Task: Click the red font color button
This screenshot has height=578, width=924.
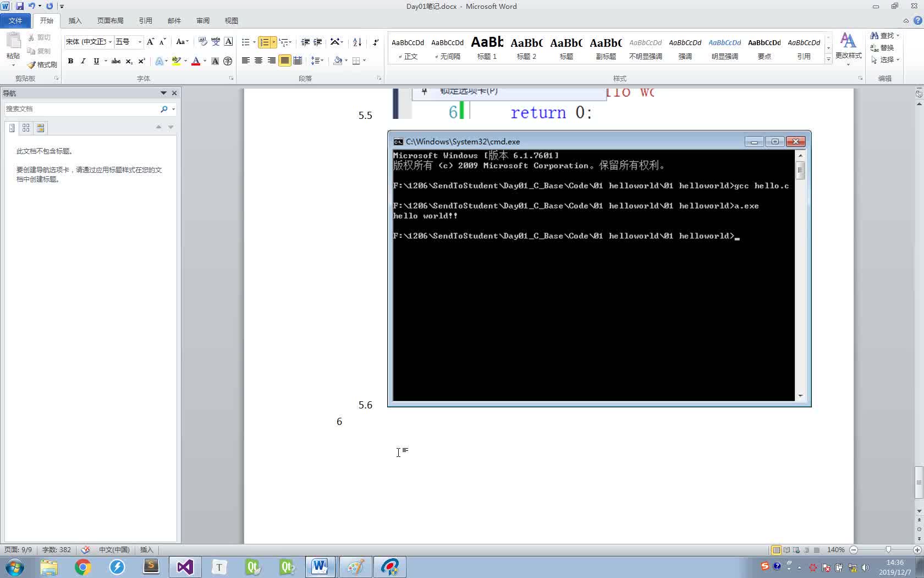Action: point(195,61)
